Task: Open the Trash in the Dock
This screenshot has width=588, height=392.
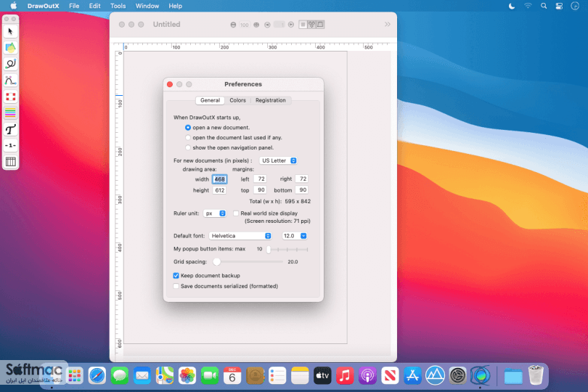Action: click(536, 375)
